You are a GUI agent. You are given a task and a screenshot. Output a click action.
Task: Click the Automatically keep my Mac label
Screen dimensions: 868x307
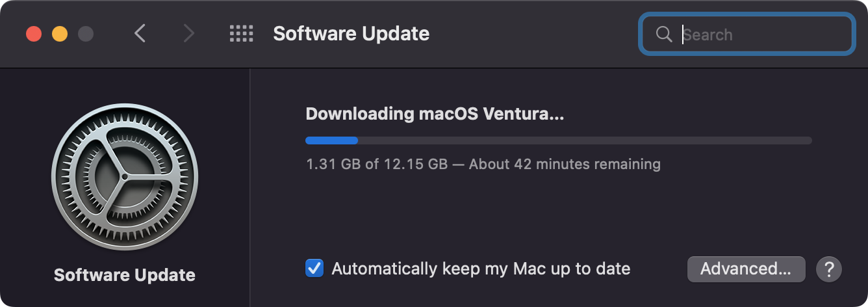pos(481,269)
